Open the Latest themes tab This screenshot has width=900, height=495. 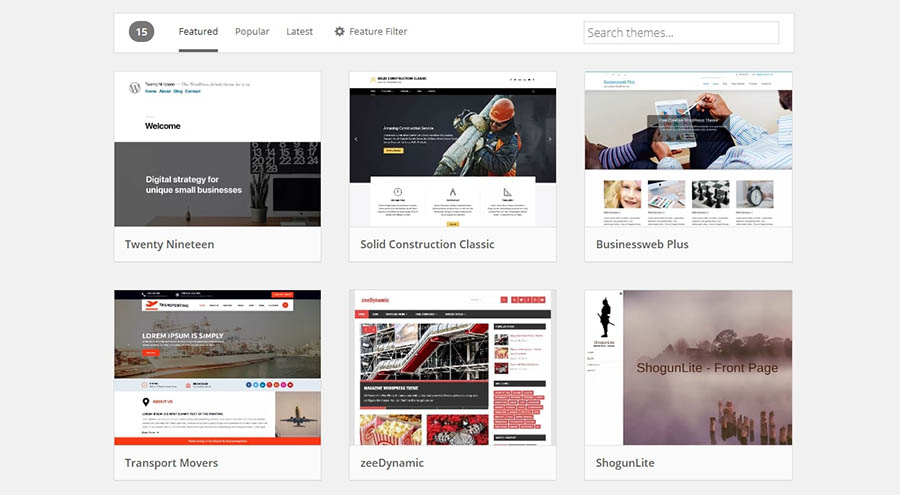pyautogui.click(x=299, y=32)
